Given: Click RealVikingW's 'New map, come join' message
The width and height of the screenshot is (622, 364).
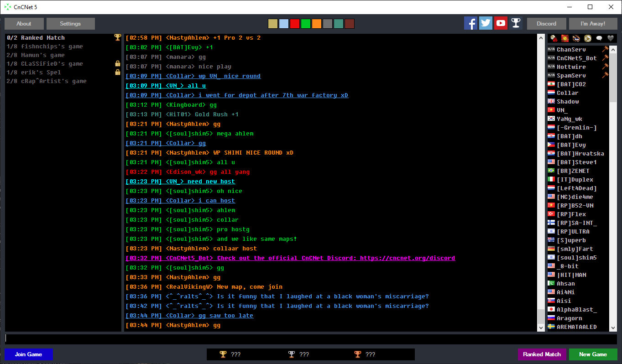Looking at the screenshot, I should pyautogui.click(x=204, y=287).
